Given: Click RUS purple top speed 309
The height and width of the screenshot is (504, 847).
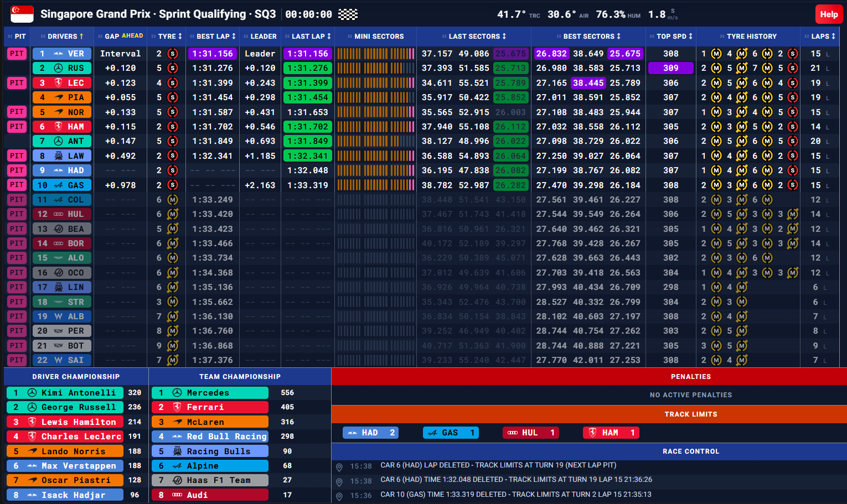Looking at the screenshot, I should 671,68.
